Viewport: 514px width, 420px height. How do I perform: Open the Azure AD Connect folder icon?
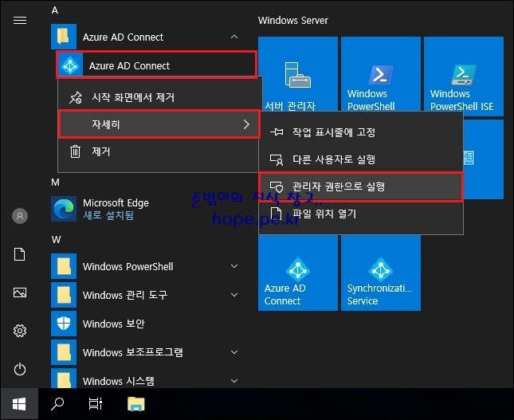[x=64, y=37]
